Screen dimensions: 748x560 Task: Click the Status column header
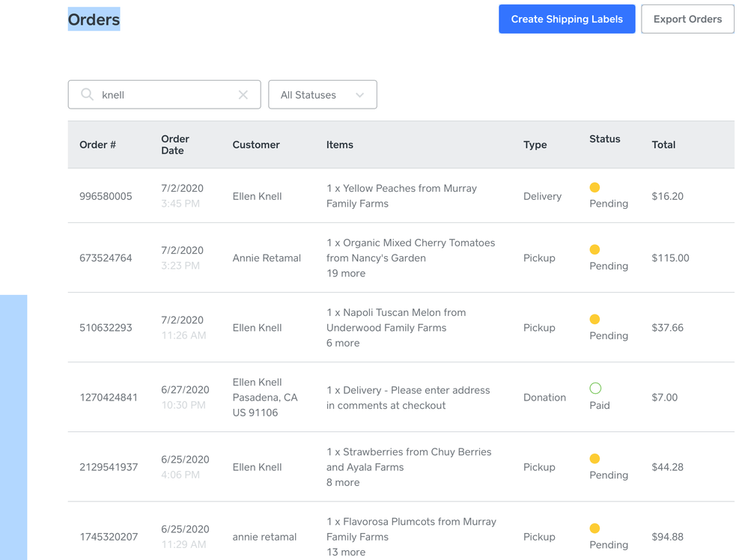604,139
